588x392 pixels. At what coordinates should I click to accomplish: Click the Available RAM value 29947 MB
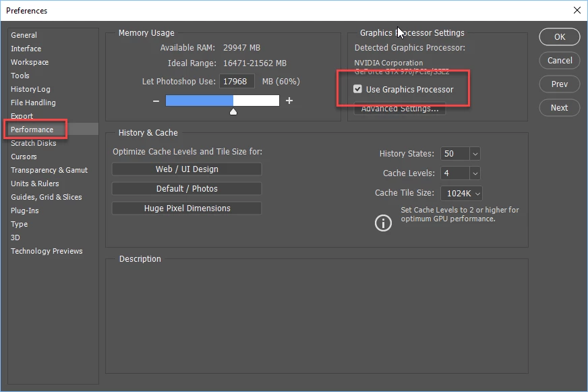[x=241, y=48]
